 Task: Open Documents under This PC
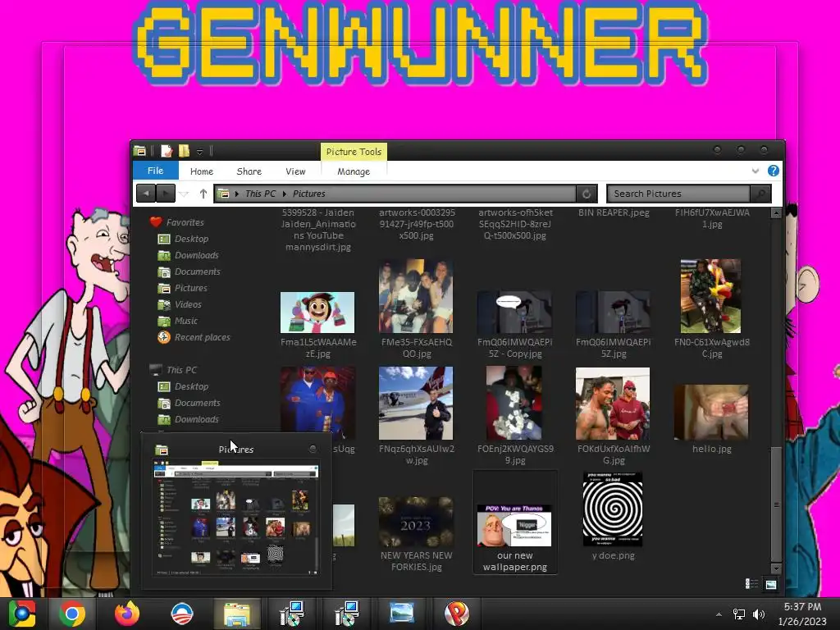click(197, 403)
